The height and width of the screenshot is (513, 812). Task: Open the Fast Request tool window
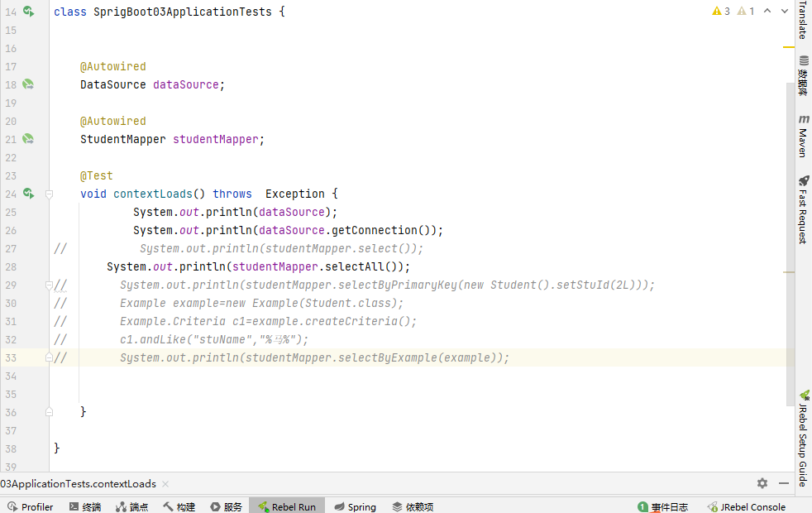click(x=803, y=210)
